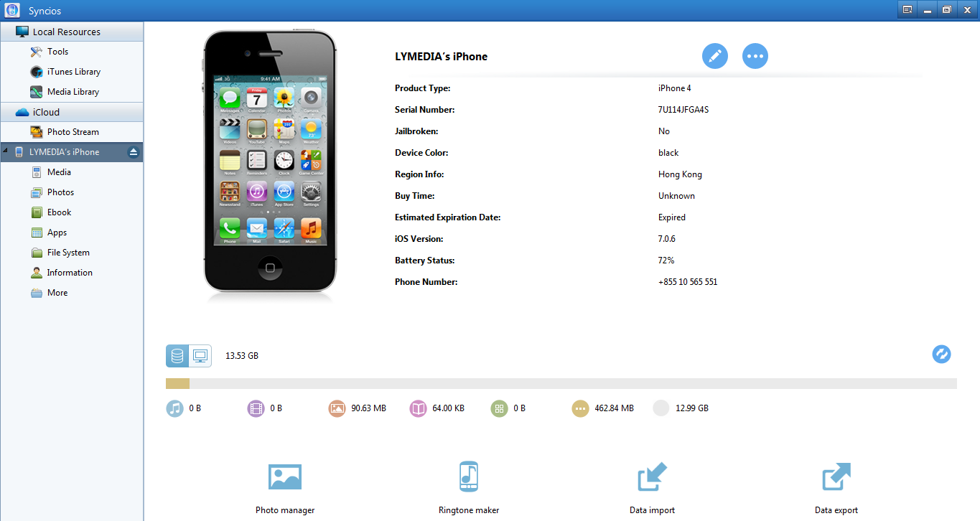Open File System in the sidebar
The height and width of the screenshot is (521, 980).
[x=68, y=253]
